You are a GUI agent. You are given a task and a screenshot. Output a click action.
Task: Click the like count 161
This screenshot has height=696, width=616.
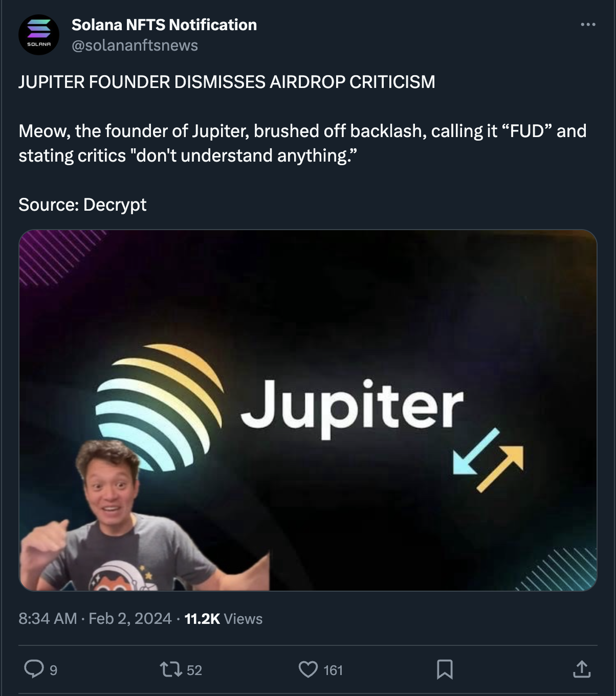[x=333, y=670]
